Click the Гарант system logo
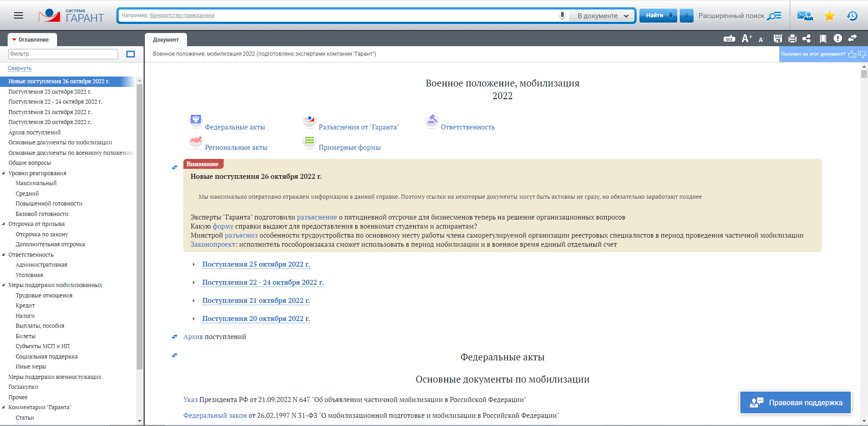The width and height of the screenshot is (868, 426). pos(71,16)
